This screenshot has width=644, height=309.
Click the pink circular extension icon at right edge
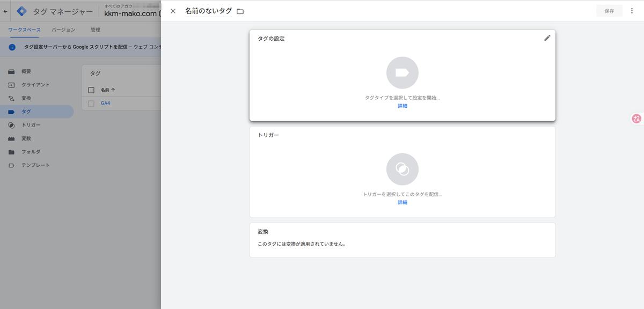point(636,119)
